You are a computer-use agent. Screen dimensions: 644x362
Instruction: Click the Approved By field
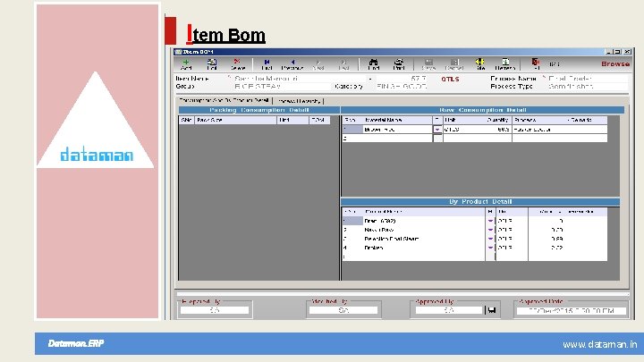coord(449,310)
